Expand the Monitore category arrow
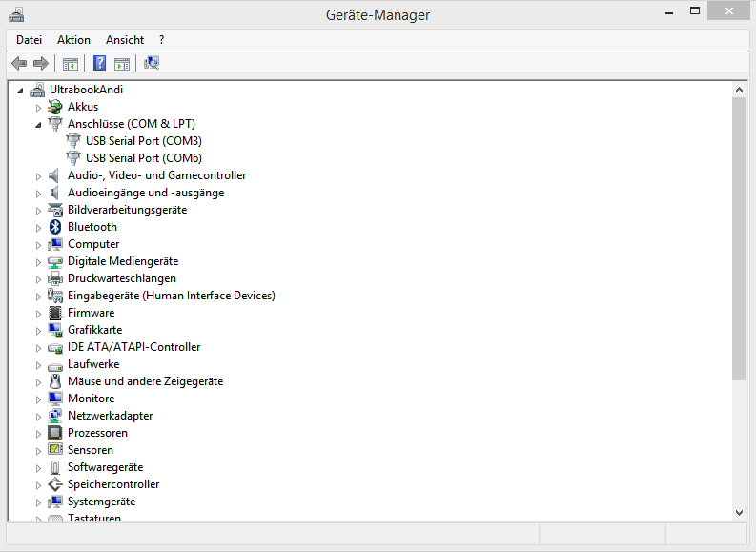756x553 pixels. (x=39, y=399)
